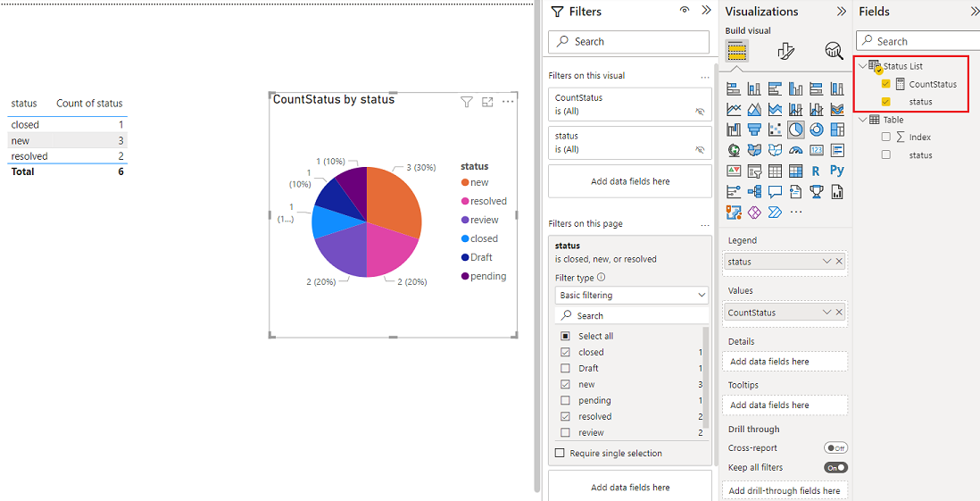
Task: Select the Funnel visualization
Action: point(754,129)
